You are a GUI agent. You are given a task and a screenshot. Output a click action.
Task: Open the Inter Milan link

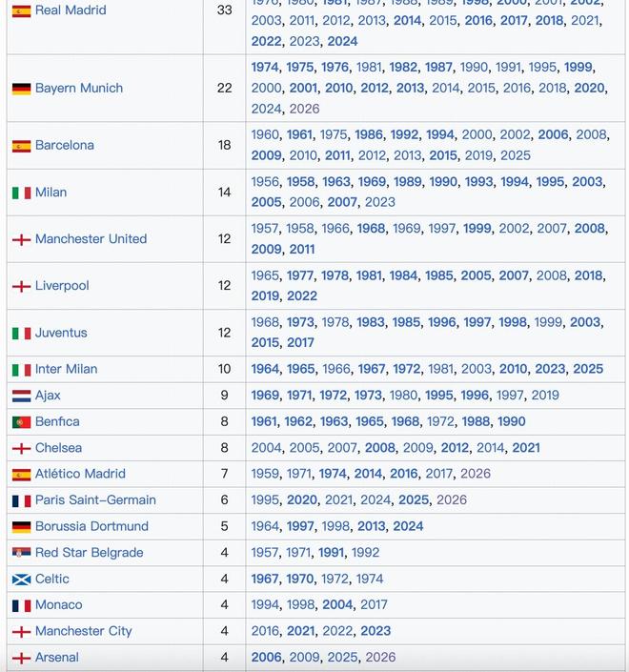tap(66, 370)
